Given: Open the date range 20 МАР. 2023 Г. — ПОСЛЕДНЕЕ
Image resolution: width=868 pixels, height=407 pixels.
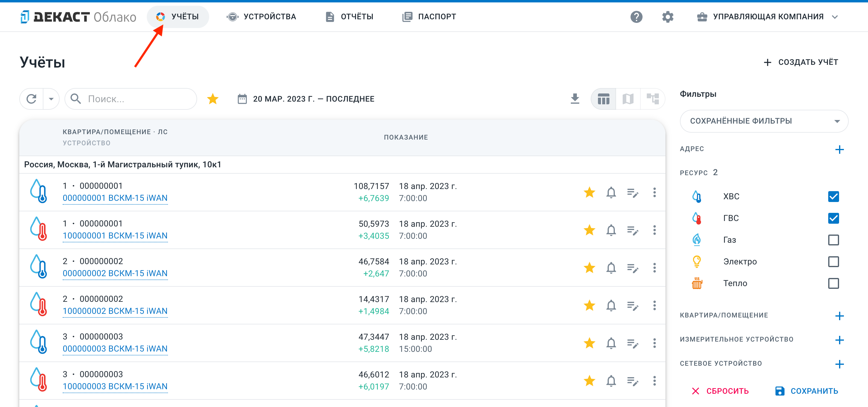Looking at the screenshot, I should [x=306, y=99].
